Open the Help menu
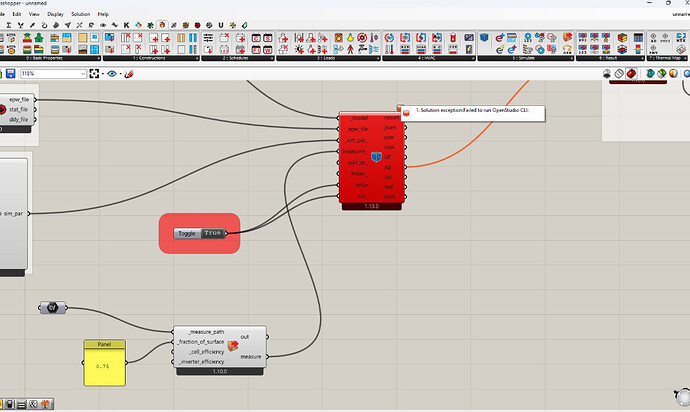Viewport: 690px width, 412px height. pyautogui.click(x=103, y=14)
